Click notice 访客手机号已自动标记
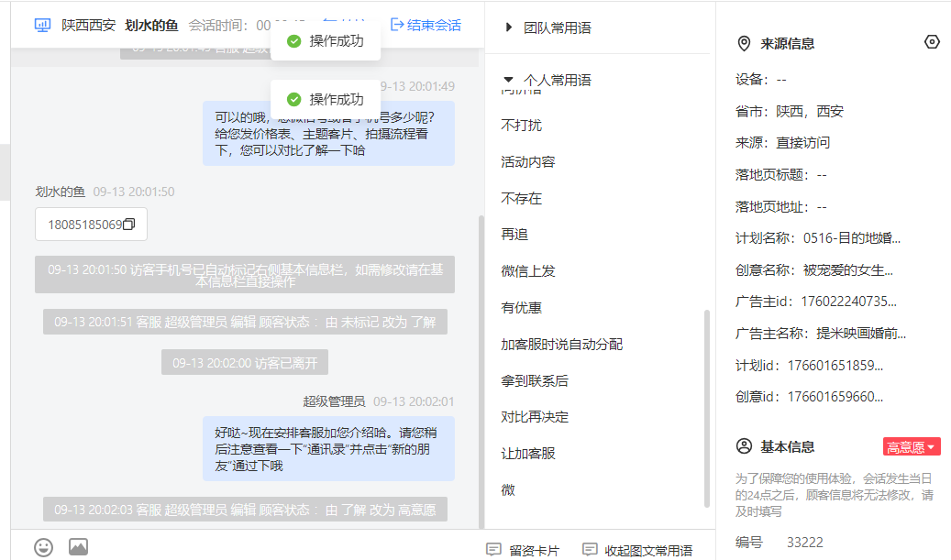The width and height of the screenshot is (951, 560). [245, 275]
